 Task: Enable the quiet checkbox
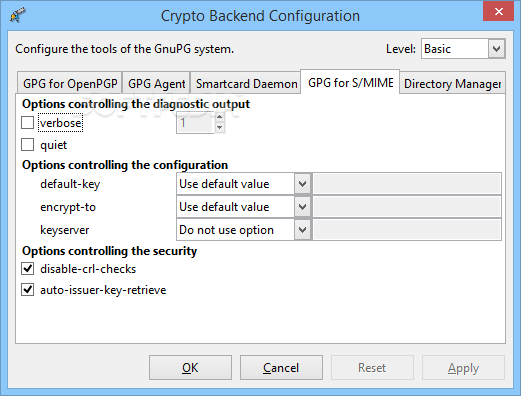[27, 145]
